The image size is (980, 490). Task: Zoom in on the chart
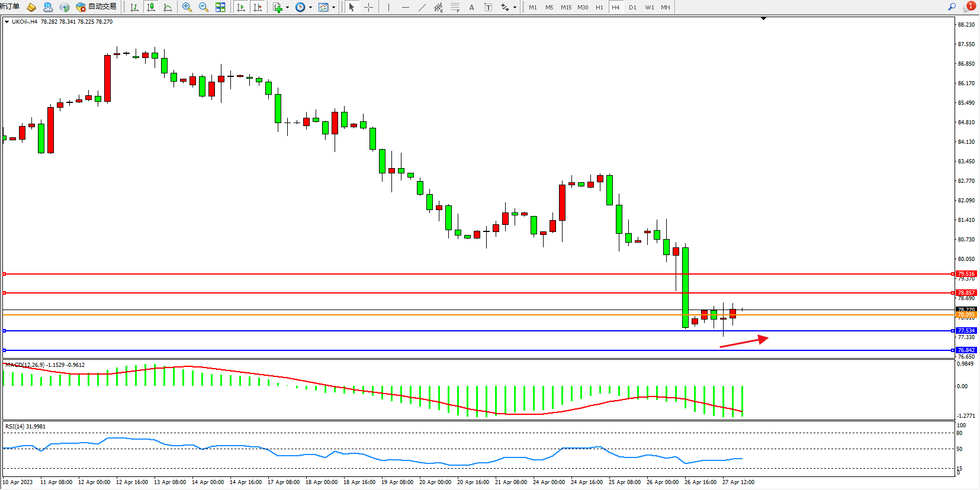pos(187,7)
